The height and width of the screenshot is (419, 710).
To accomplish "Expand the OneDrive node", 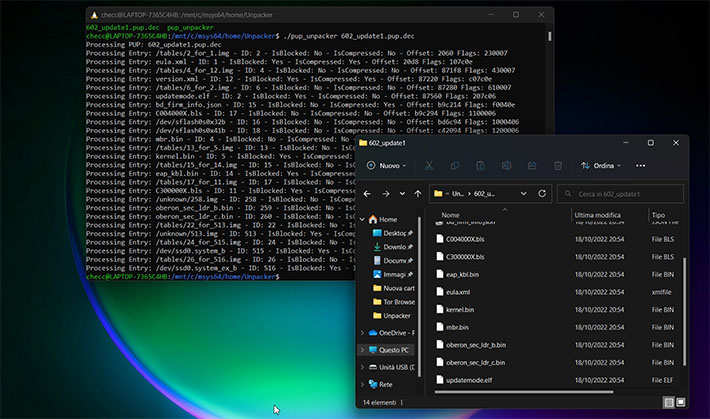I will tap(362, 333).
